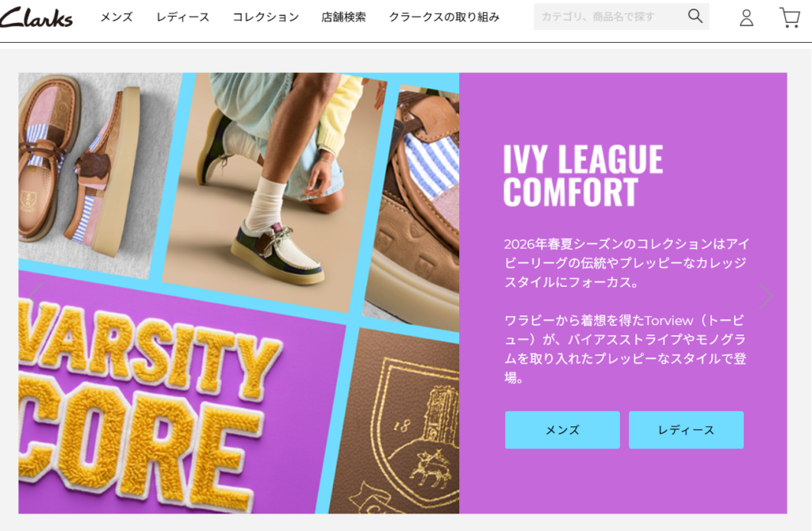
Task: Select the striped shoe close-up image
Action: [414, 207]
